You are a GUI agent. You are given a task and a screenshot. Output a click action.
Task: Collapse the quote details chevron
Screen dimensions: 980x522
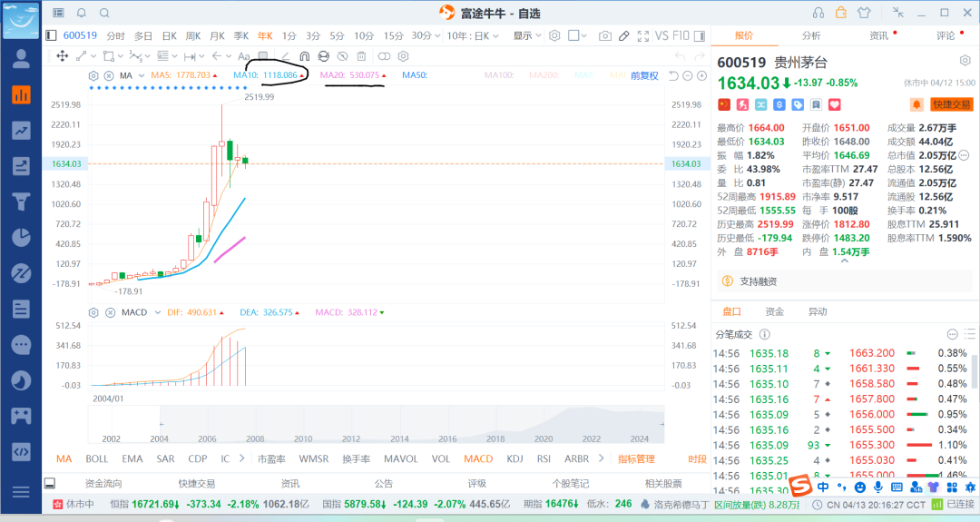(x=845, y=261)
